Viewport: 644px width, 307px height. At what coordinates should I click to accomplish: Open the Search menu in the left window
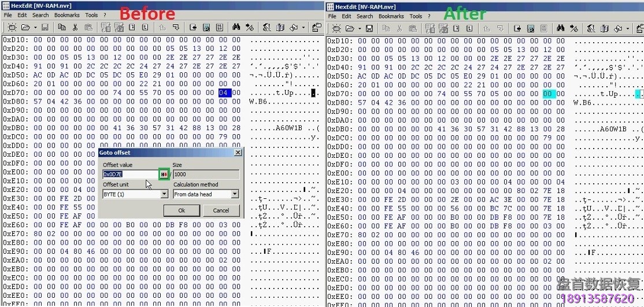pyautogui.click(x=40, y=15)
